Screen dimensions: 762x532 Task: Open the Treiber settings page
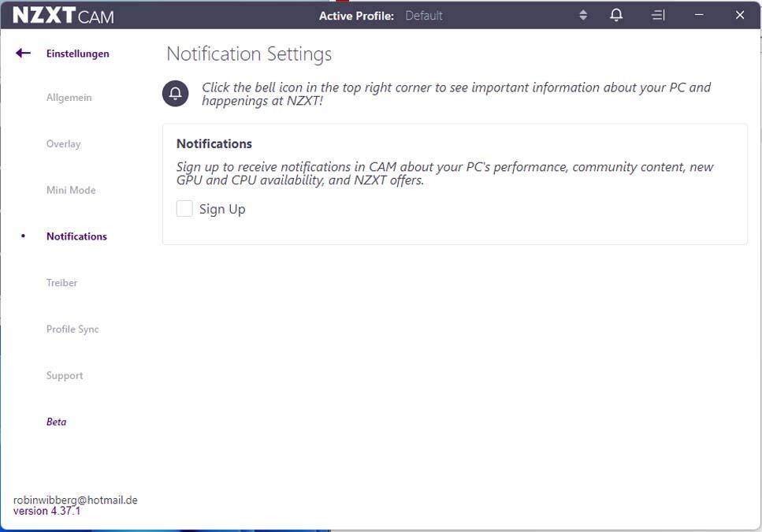pyautogui.click(x=61, y=283)
